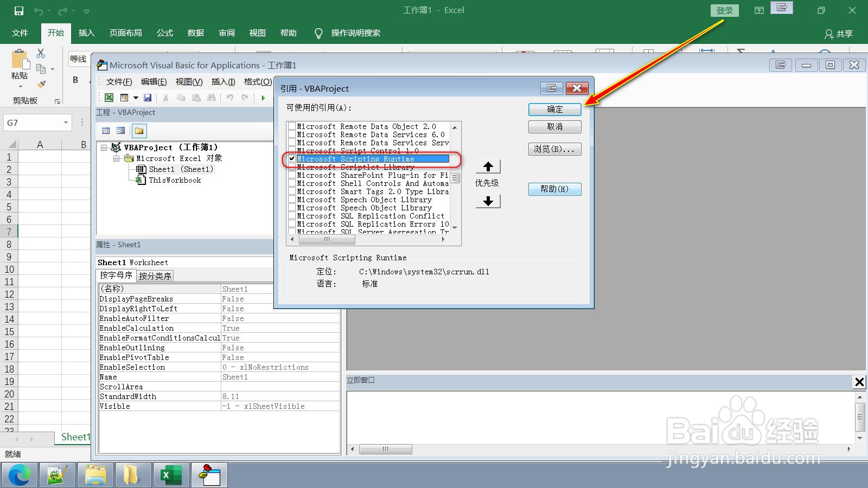Collapse the VBAProject (工作簿1) tree node
This screenshot has width=868, height=488.
tap(104, 147)
